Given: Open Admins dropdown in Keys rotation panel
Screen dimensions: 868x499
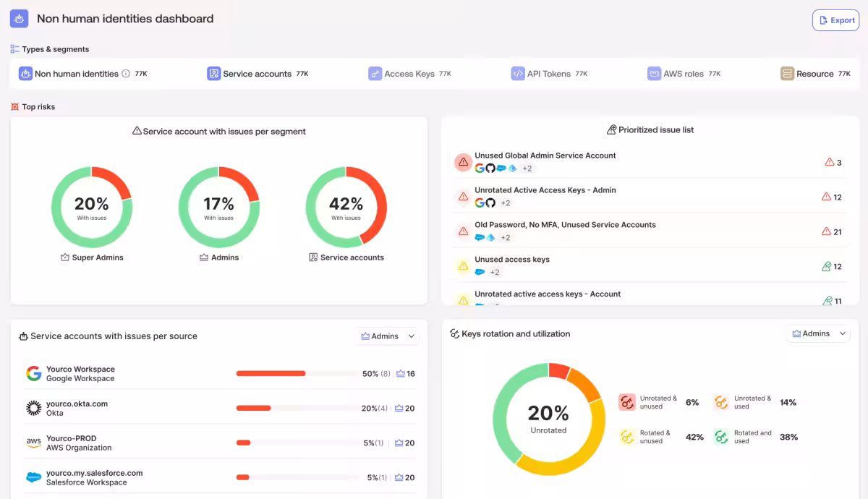Looking at the screenshot, I should [819, 333].
